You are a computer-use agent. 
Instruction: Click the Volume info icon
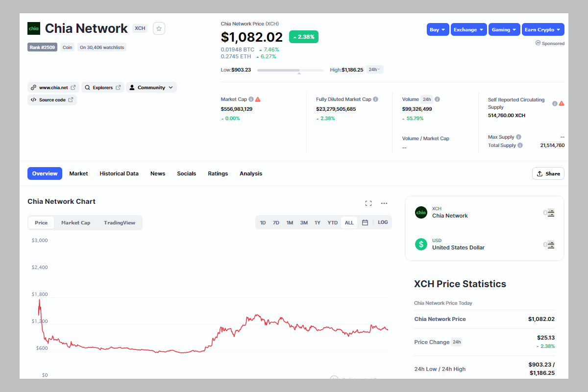(x=438, y=99)
